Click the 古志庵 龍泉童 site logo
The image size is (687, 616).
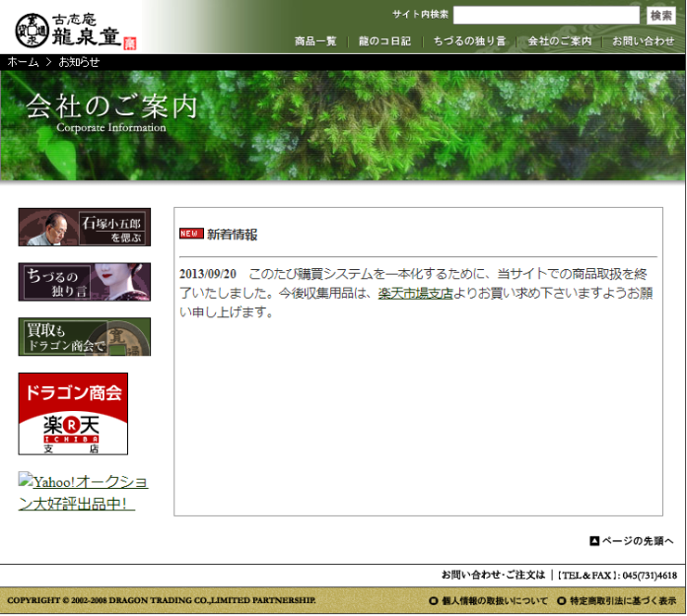(75, 27)
